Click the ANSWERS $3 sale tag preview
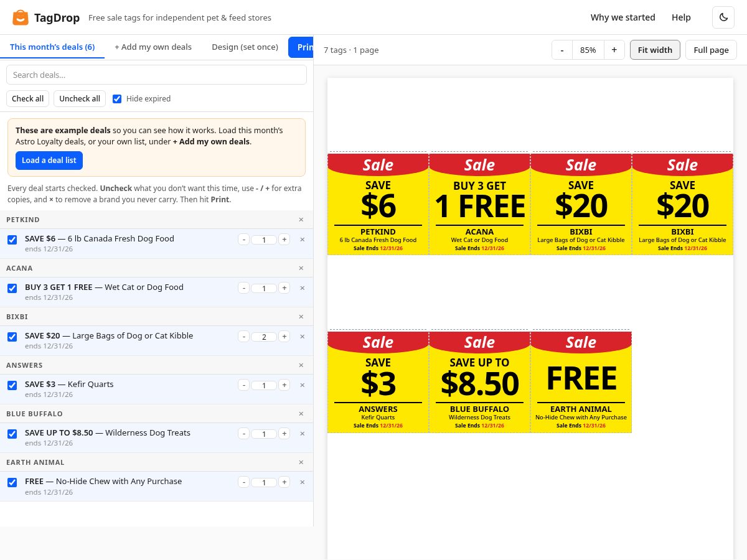This screenshot has width=747, height=560. [x=378, y=381]
